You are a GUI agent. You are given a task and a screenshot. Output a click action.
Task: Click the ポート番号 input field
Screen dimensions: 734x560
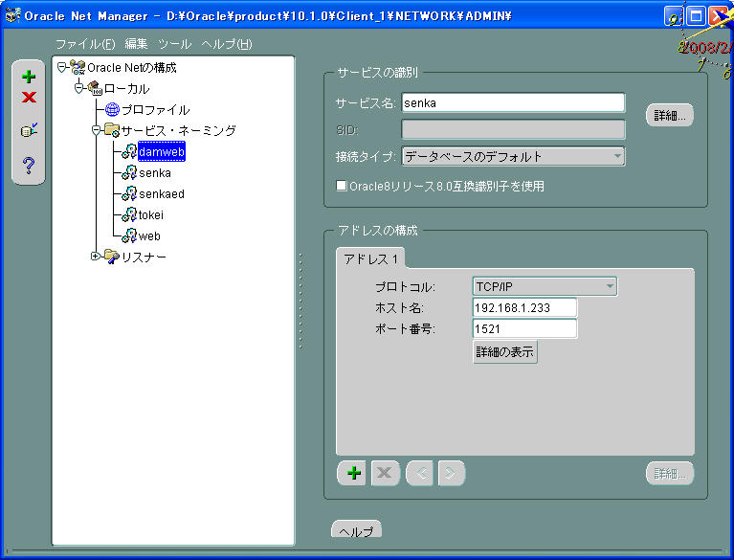(x=524, y=328)
